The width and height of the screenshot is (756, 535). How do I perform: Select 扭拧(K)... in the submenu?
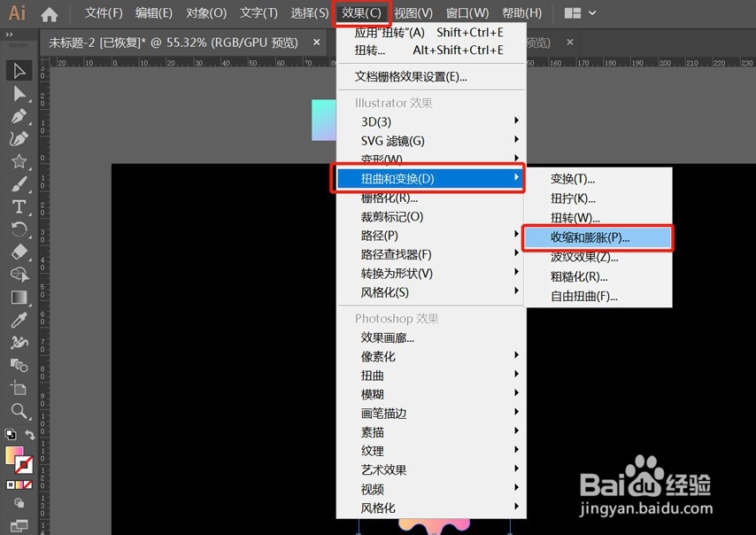[598, 198]
